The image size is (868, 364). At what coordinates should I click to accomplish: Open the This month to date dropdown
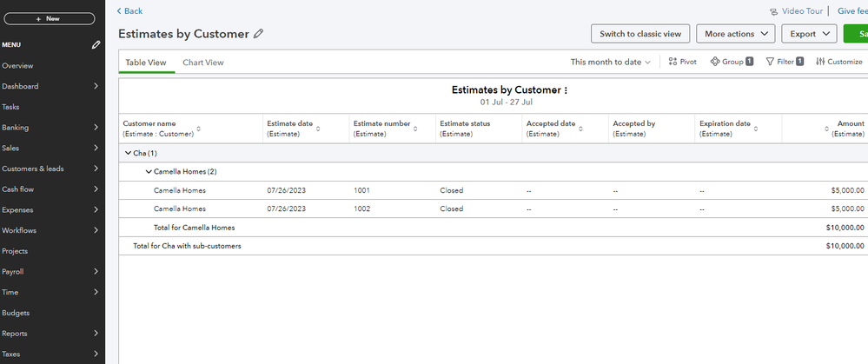point(610,62)
